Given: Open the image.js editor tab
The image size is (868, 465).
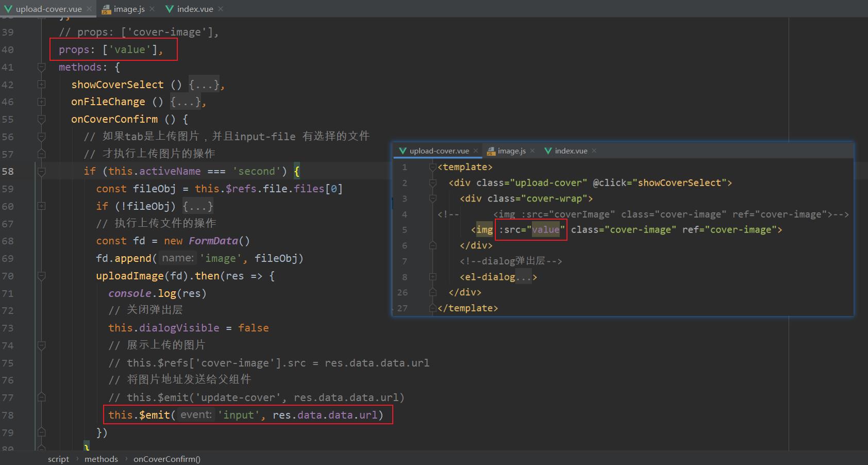Looking at the screenshot, I should (x=129, y=9).
